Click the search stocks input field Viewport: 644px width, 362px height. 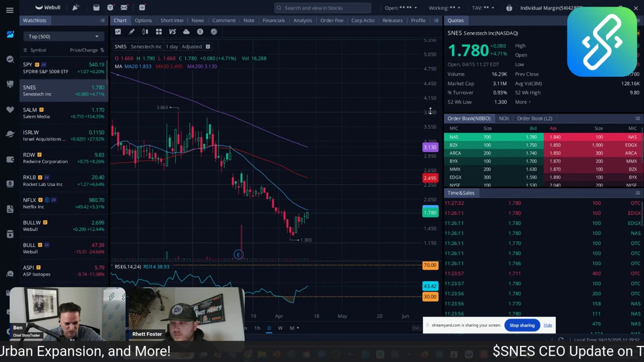click(323, 8)
